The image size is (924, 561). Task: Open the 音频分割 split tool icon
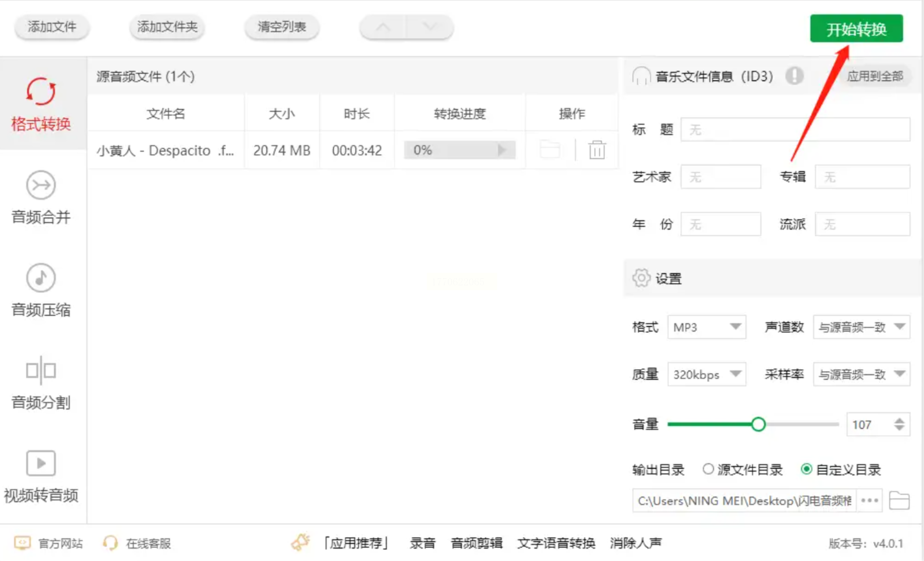click(41, 370)
